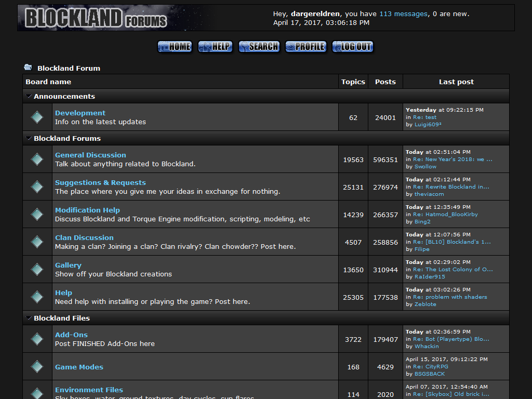This screenshot has width=532, height=399.
Task: Click the Topics column header
Action: pyautogui.click(x=353, y=82)
